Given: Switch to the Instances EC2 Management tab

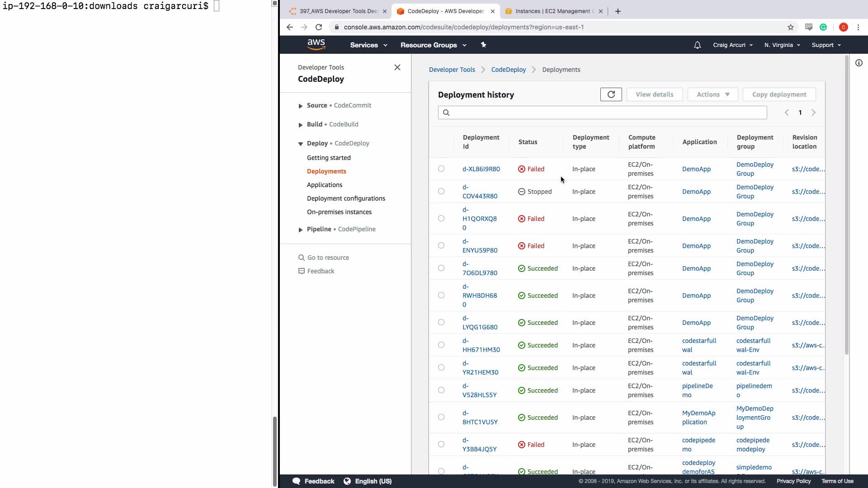Looking at the screenshot, I should coord(552,11).
